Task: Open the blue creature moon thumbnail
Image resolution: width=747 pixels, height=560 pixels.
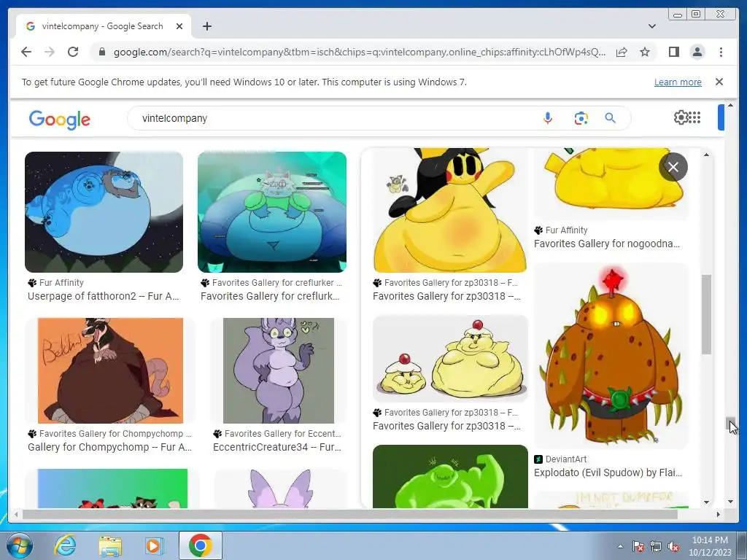Action: (104, 212)
